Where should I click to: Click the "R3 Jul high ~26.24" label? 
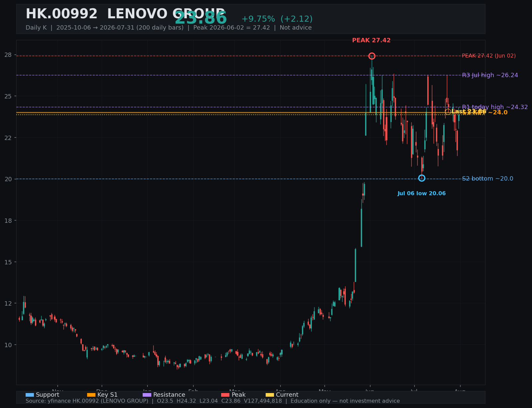tap(490, 75)
